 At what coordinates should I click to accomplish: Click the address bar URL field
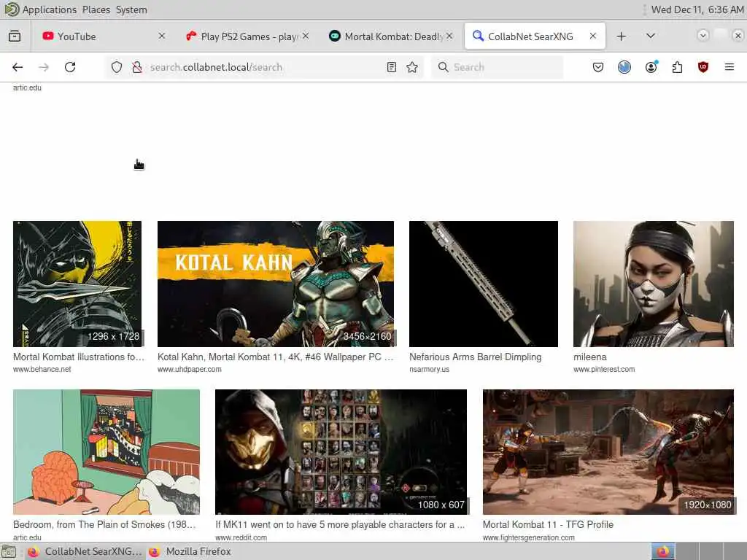tap(263, 67)
